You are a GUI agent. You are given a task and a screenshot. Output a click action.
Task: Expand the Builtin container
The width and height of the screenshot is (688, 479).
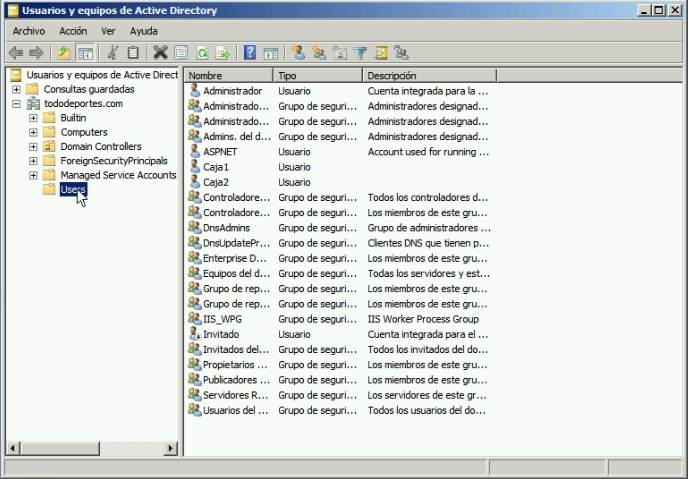pos(33,118)
